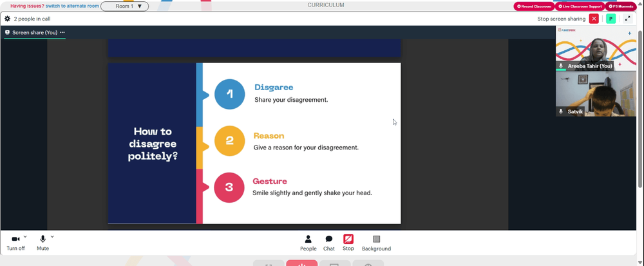Open microphone options chevron

click(x=52, y=236)
